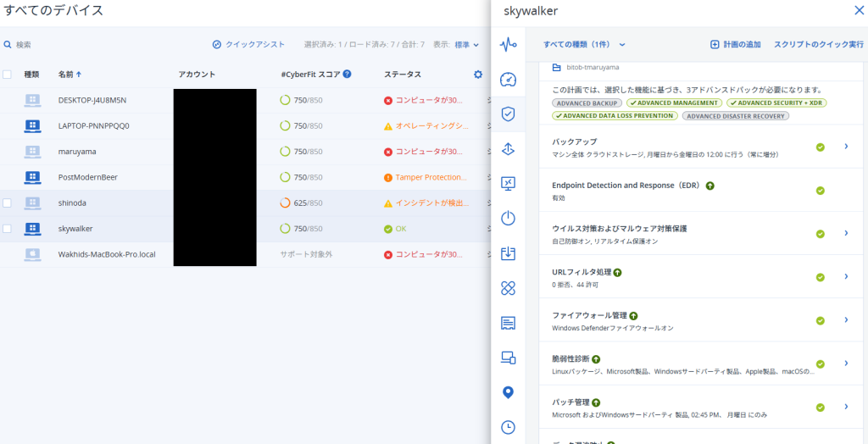
Task: Open the maruyama device row
Action: (x=245, y=152)
